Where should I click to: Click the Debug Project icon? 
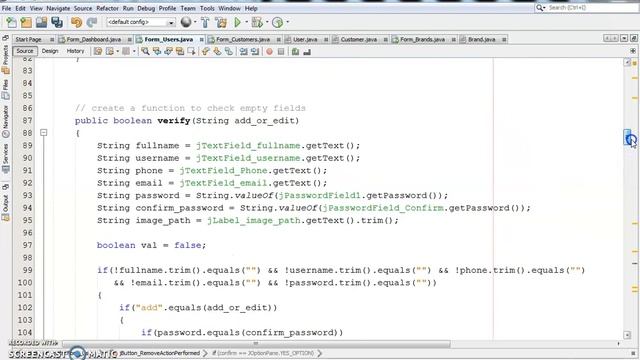[257, 22]
